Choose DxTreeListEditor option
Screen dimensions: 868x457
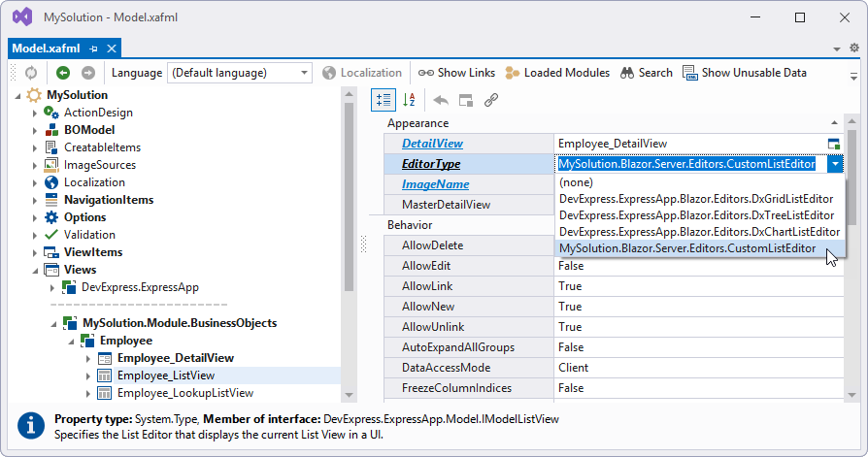(699, 215)
